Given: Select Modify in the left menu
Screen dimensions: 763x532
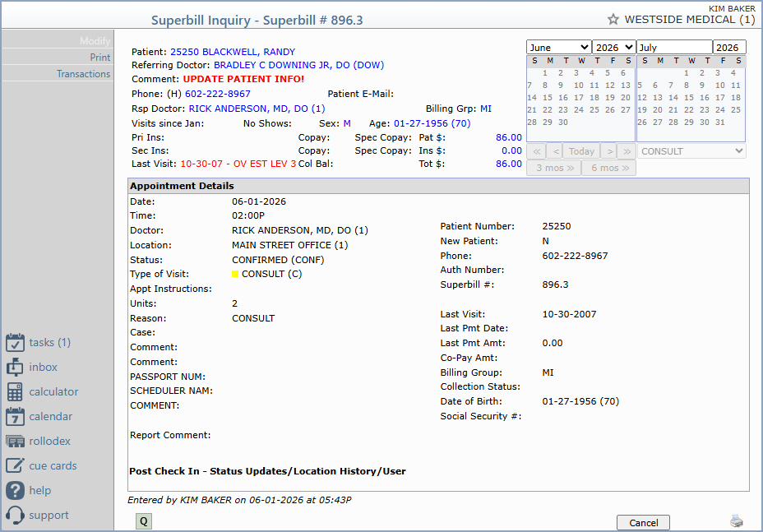Looking at the screenshot, I should [95, 41].
